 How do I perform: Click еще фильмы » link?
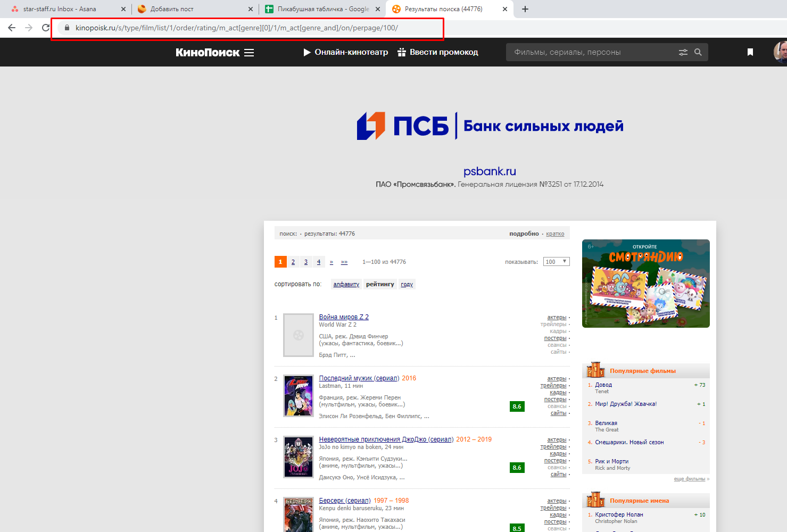[x=691, y=479]
